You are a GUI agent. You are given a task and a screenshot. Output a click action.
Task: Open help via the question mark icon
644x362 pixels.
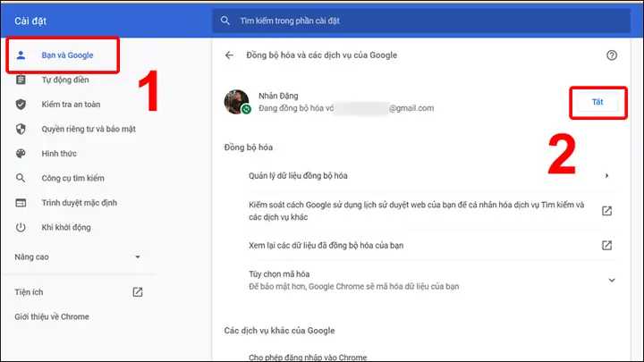tap(612, 55)
